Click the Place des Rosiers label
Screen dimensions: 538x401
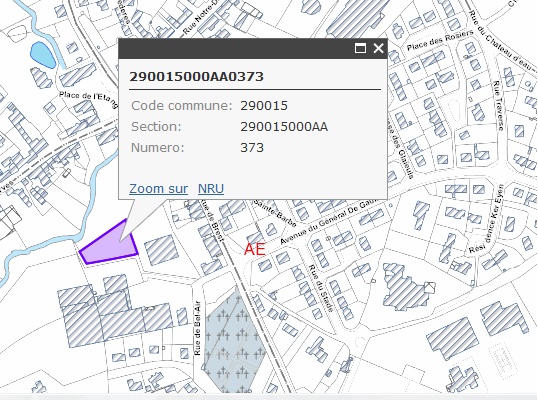(x=440, y=40)
